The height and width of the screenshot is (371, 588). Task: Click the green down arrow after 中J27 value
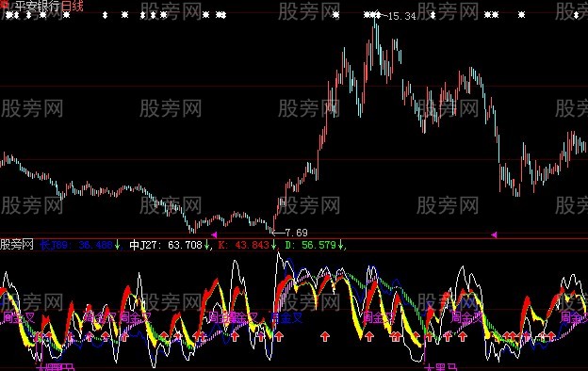[x=206, y=245]
